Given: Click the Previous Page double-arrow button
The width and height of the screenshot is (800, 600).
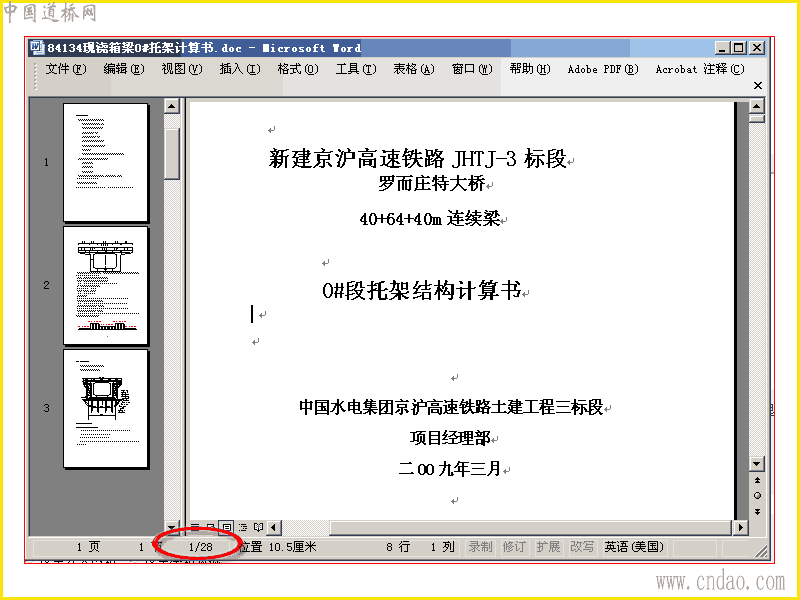Looking at the screenshot, I should (757, 480).
